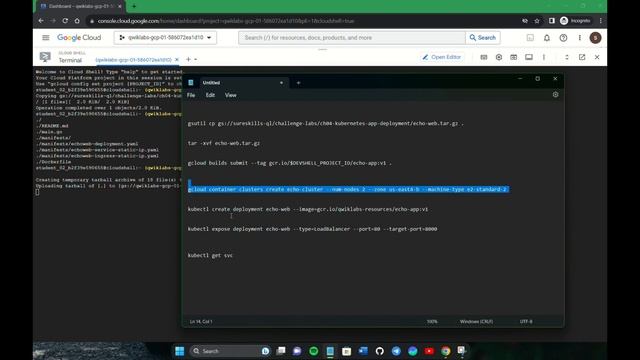The image size is (640, 360).
Task: Click Cloud Shell session info monitor icon
Action: tap(529, 57)
